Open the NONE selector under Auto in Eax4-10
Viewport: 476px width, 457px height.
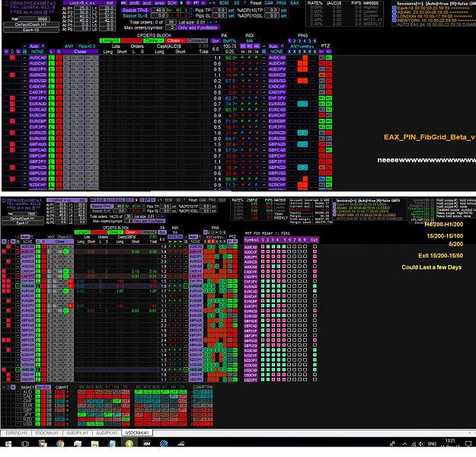37,52
